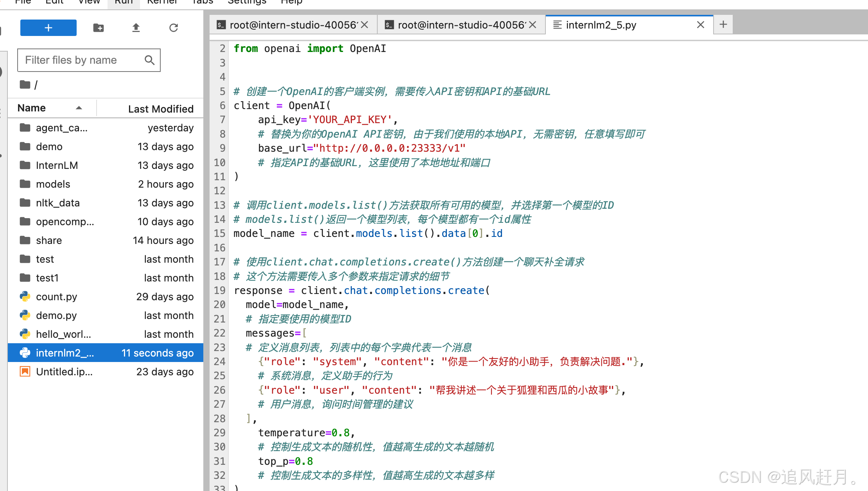This screenshot has width=868, height=491.
Task: Click the model_name assignment on line 15
Action: [x=368, y=233]
